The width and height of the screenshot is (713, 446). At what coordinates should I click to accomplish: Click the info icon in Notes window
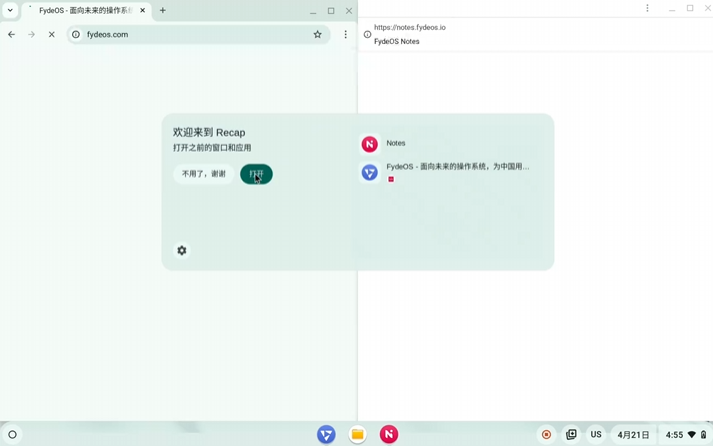[x=367, y=35]
